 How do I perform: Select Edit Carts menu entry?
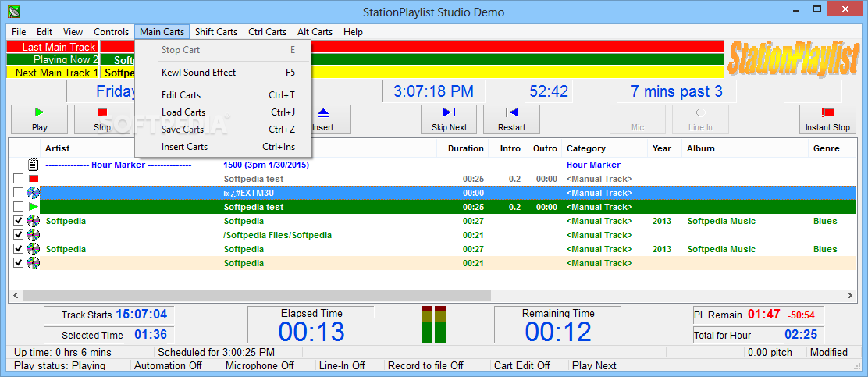tap(223, 95)
